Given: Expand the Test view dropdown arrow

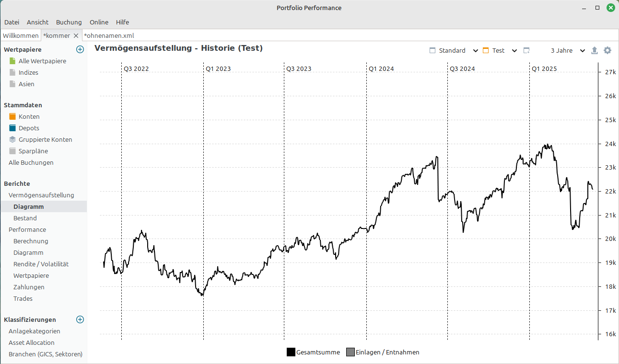Looking at the screenshot, I should pos(514,50).
